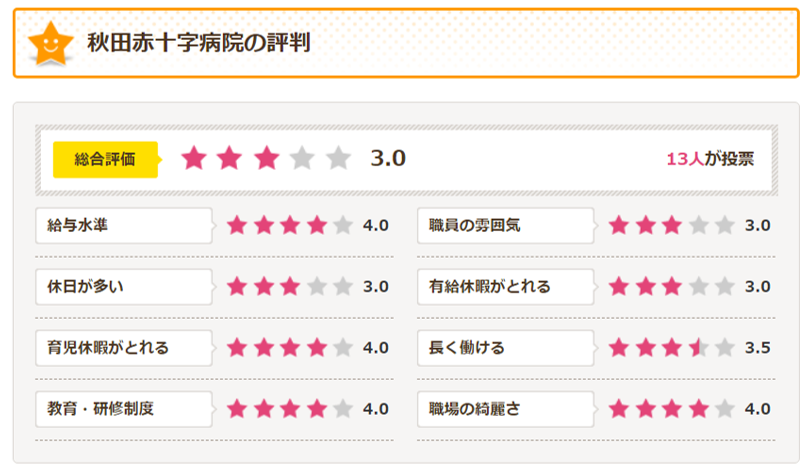Click the yellow 総合評価 label
The image size is (812, 470).
pos(105,158)
